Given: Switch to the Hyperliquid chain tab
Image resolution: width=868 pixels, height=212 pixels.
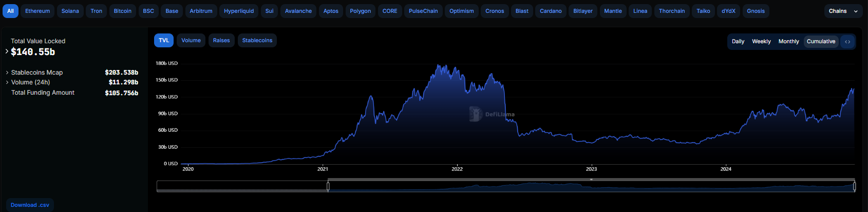Looking at the screenshot, I should 239,11.
